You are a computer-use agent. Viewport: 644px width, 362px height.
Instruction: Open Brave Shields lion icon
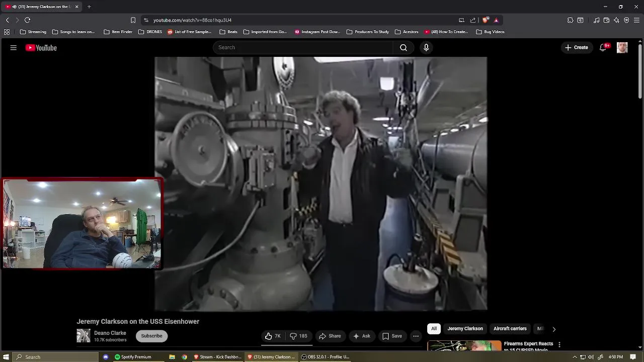485,20
